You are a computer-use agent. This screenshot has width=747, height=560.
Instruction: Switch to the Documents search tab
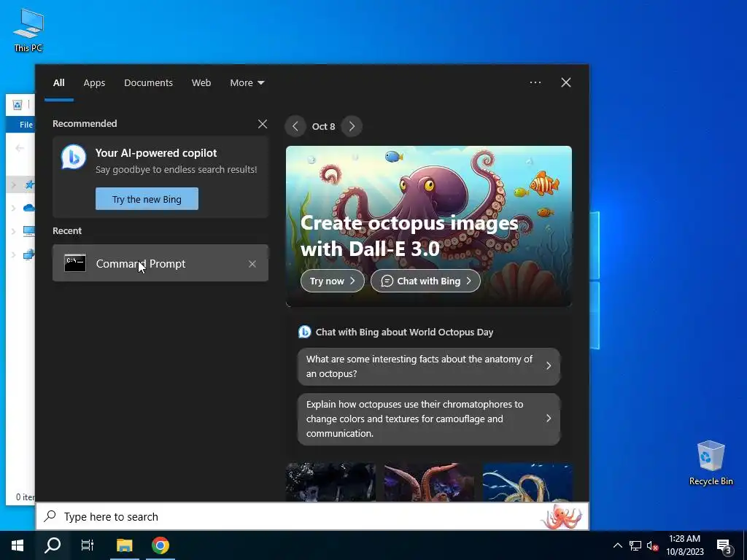pos(148,83)
